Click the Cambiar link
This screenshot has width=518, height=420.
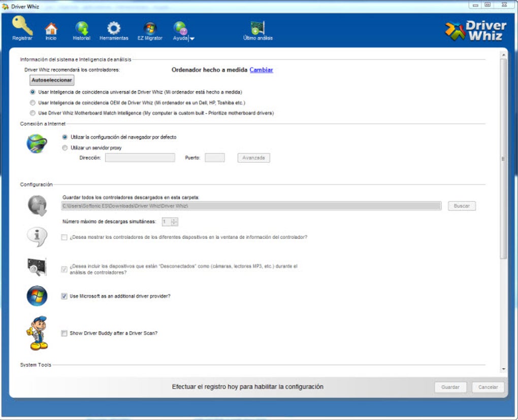pos(262,69)
